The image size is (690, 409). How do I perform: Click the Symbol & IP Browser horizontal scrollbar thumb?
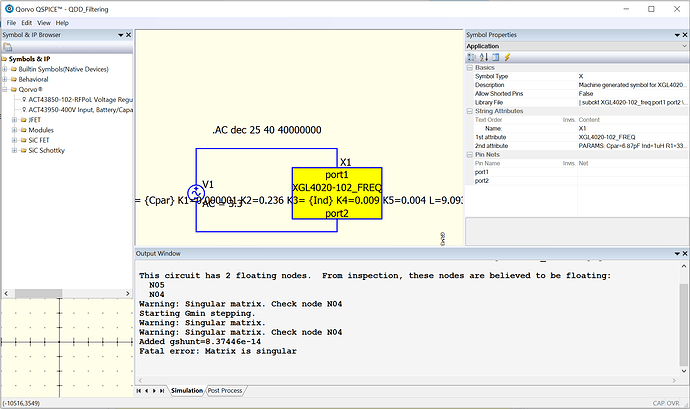[38, 293]
